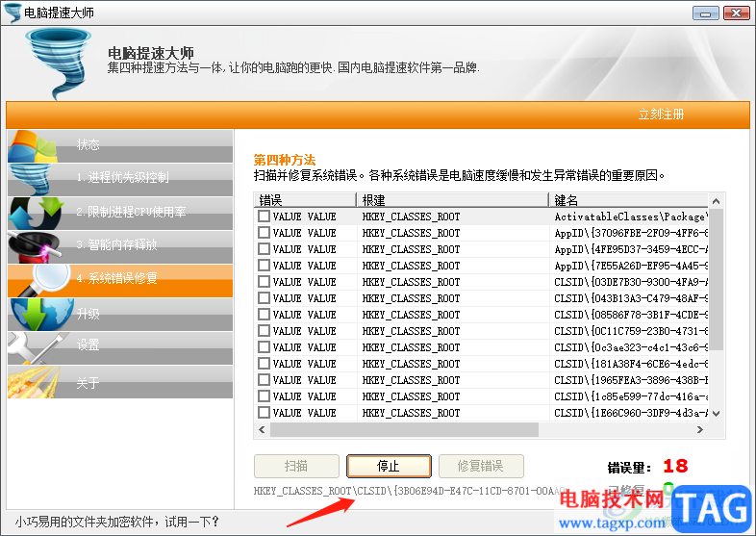Click the horizontal scroll left arrow
Screen dimensions: 756x536
coord(262,429)
